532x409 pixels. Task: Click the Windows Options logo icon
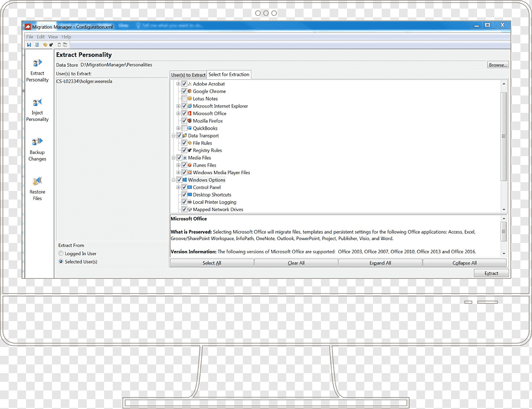pyautogui.click(x=185, y=180)
